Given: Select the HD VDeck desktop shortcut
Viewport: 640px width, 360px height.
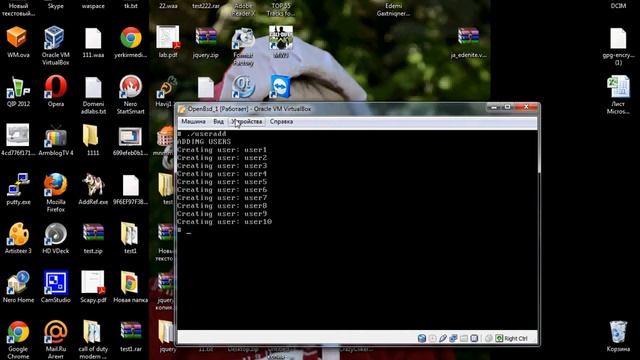Looking at the screenshot, I should click(x=56, y=238).
